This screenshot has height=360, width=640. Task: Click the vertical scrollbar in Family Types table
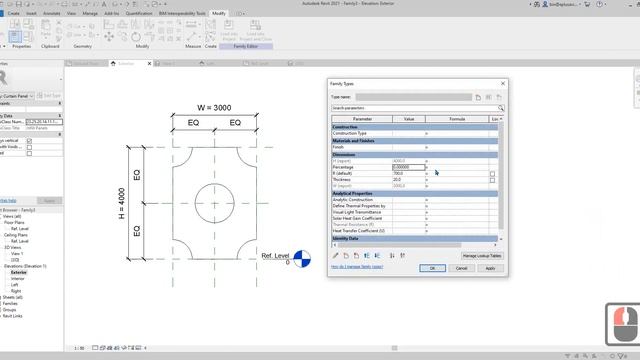coord(501,176)
